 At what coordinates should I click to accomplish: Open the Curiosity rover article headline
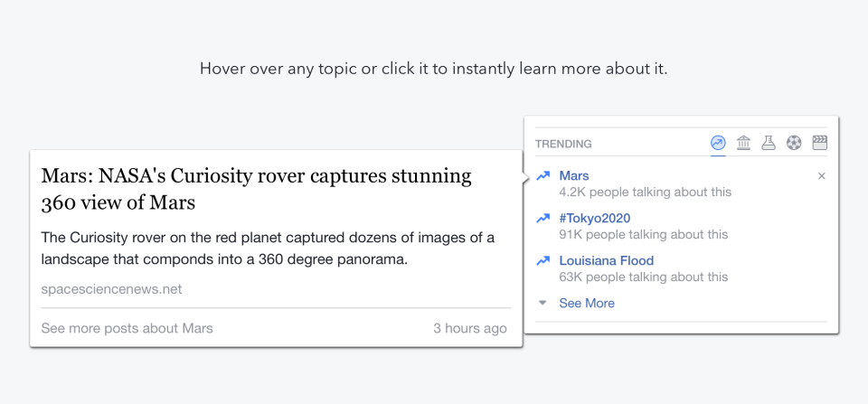[x=256, y=189]
